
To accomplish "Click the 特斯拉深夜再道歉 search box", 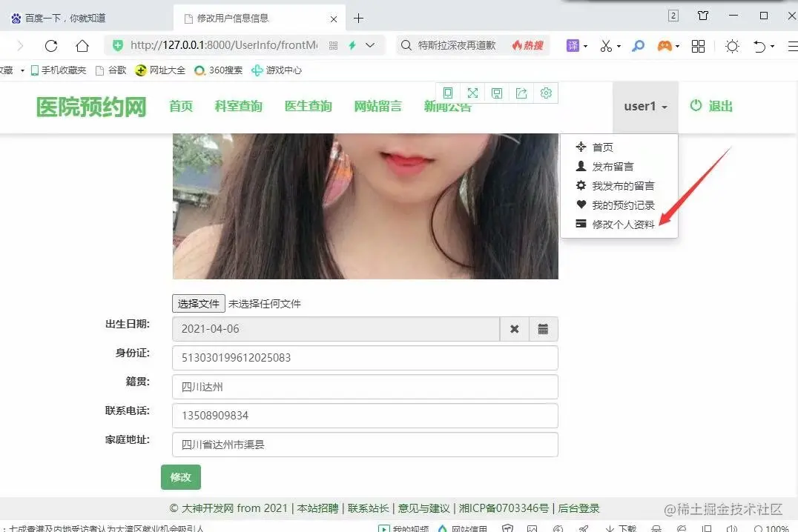I will point(457,45).
